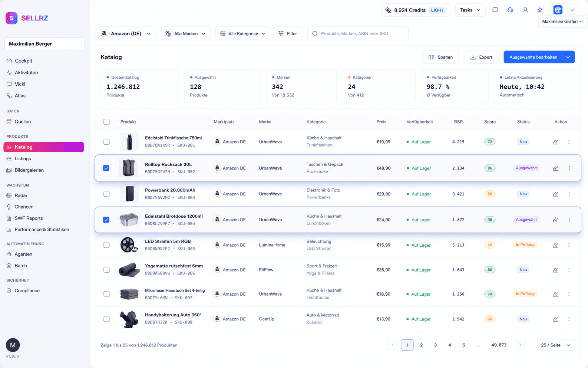Viewport: 588px width, 368px height.
Task: Click the M user avatar in sidebar
Action: tap(13, 345)
